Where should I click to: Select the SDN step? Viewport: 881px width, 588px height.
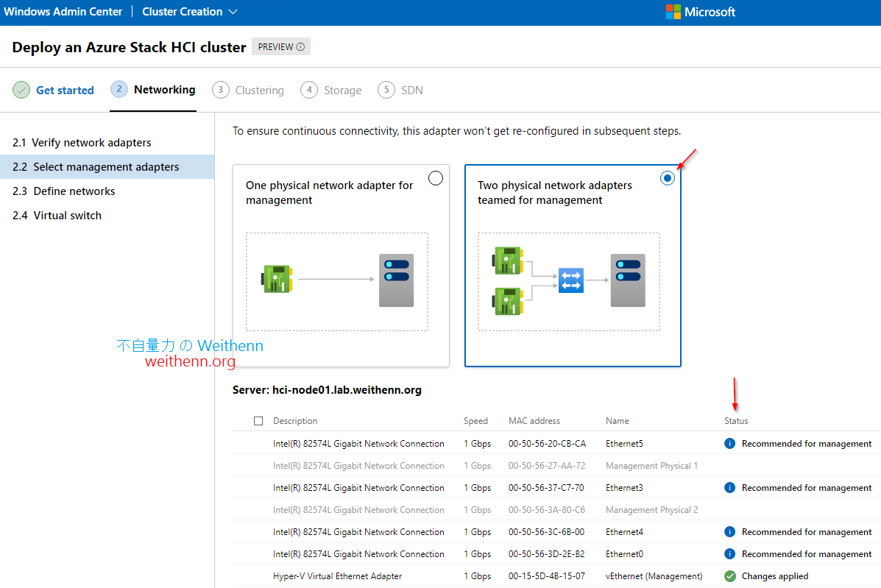(400, 90)
